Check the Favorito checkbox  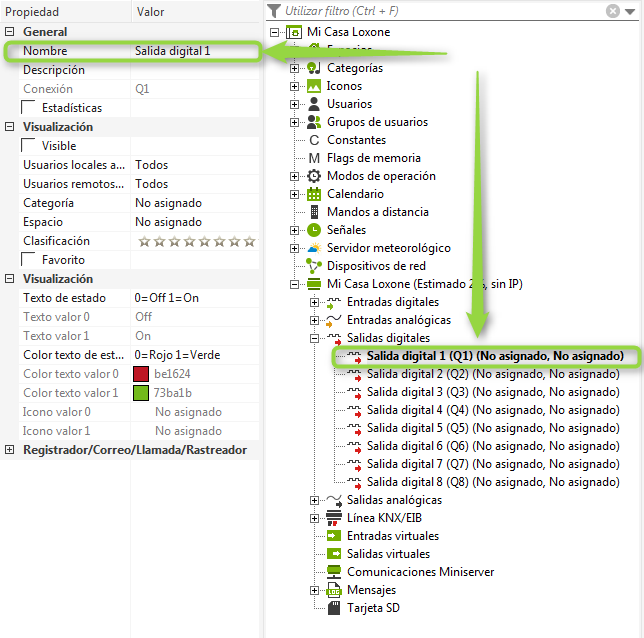[x=29, y=260]
